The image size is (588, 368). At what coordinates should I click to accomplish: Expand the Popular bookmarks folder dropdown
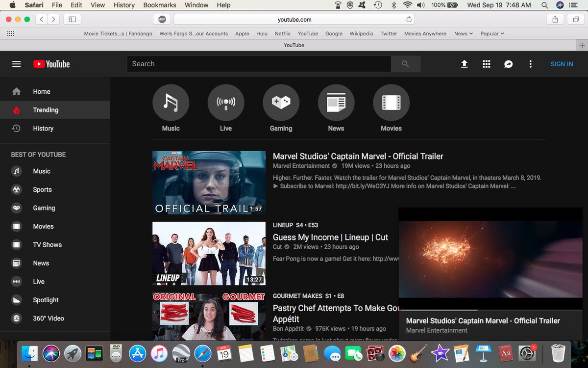492,34
